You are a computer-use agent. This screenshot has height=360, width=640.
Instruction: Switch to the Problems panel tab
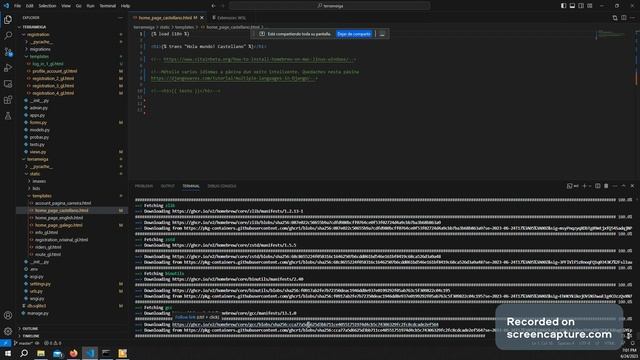(144, 186)
